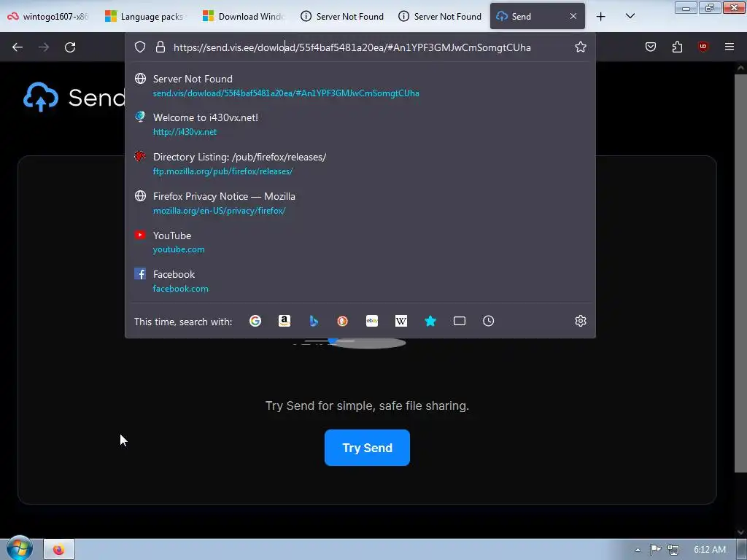The width and height of the screenshot is (747, 560).
Task: Search this time with DuckDuckGo
Action: tap(343, 321)
